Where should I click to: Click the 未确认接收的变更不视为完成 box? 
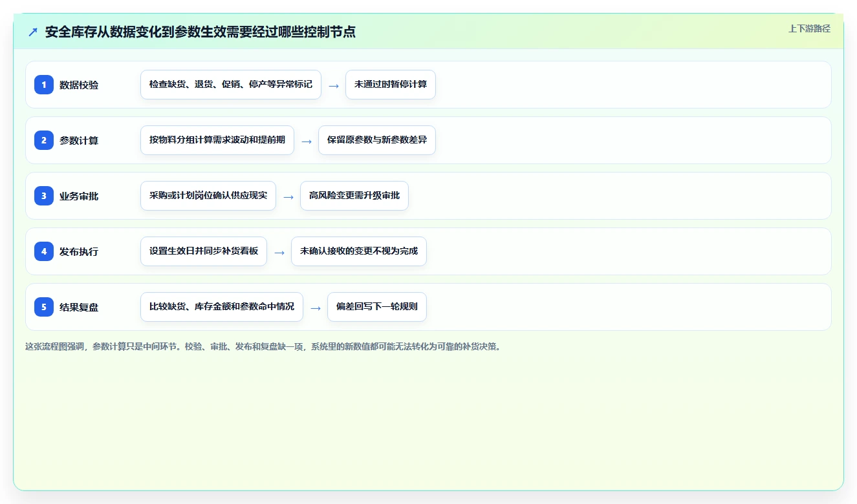click(359, 251)
